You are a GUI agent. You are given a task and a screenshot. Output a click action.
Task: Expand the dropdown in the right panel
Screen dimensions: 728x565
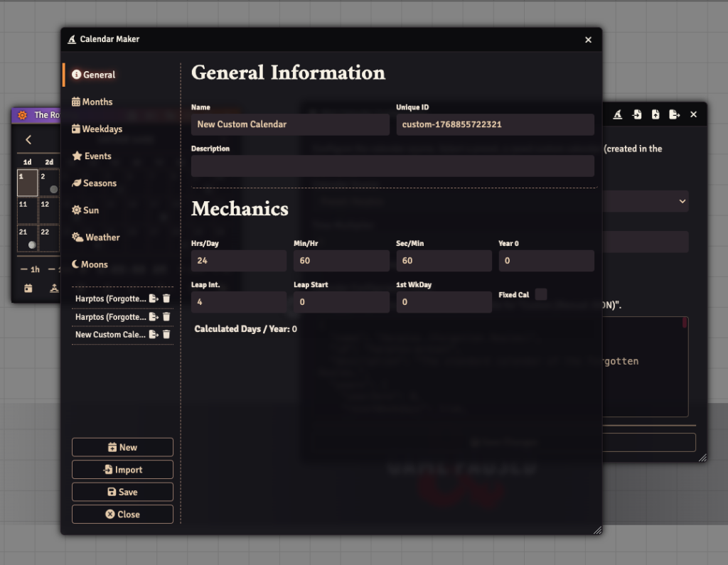tap(682, 201)
